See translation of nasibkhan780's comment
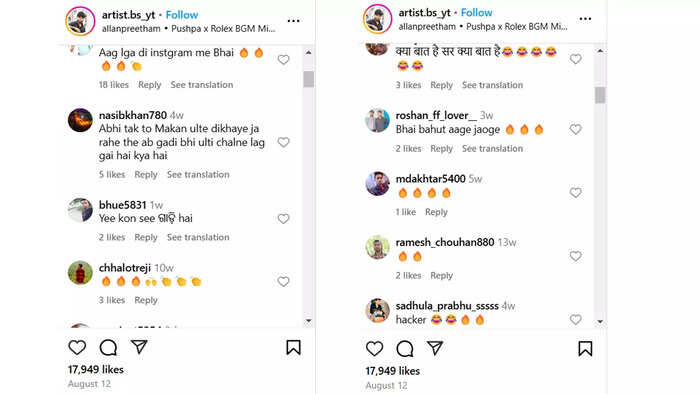Screen dimensions: 700x394 (198, 174)
